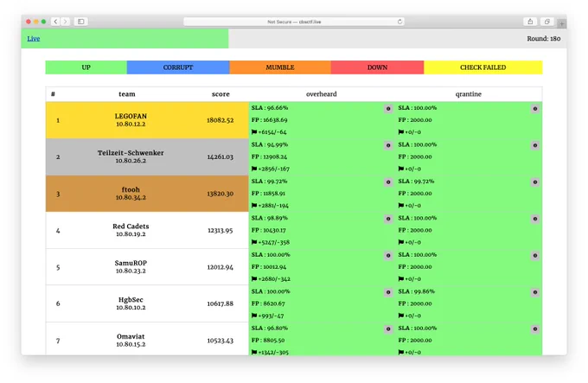Click the Safari back arrow
This screenshot has width=588, height=383.
55,22
